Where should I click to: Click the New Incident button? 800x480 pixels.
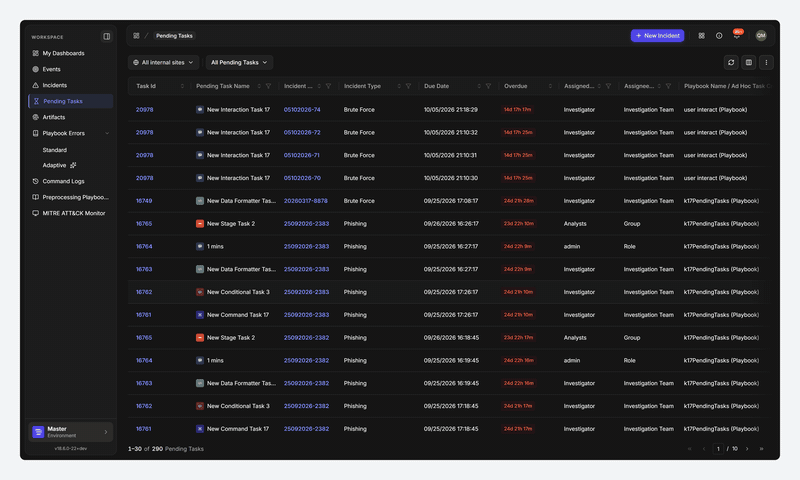click(657, 36)
